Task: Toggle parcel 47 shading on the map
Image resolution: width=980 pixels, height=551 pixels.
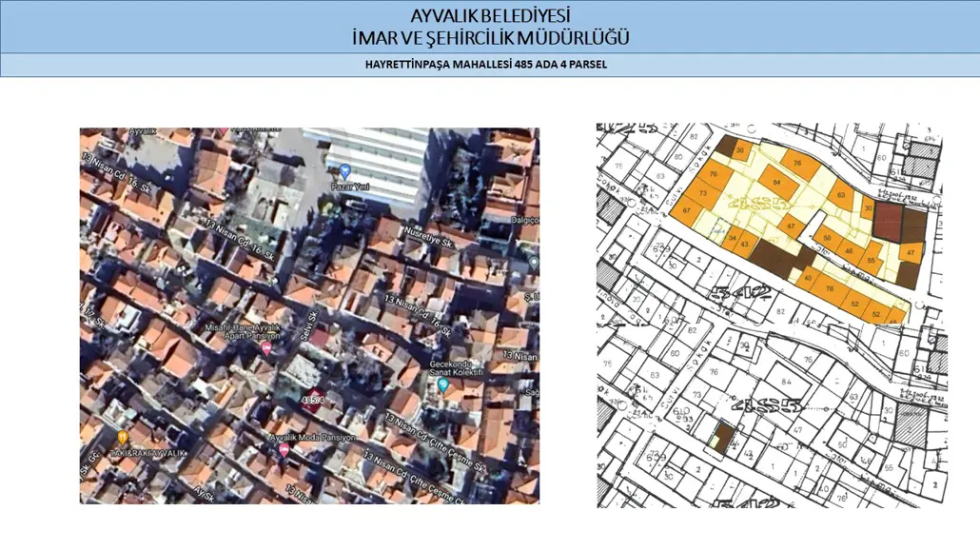Action: tap(791, 226)
